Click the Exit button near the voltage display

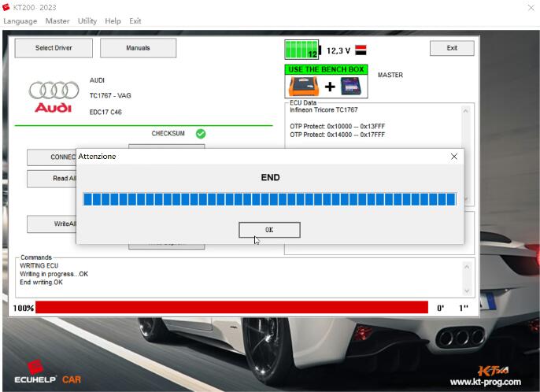tap(452, 48)
